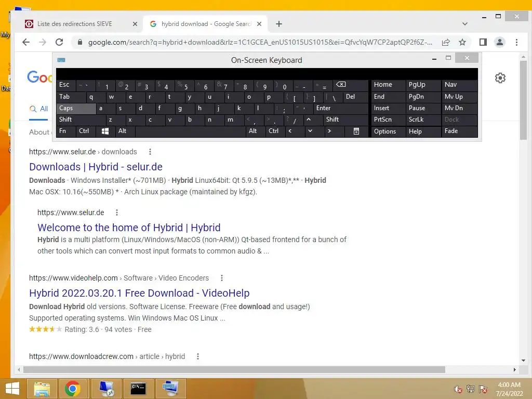Toggle the ScrLk key

pos(423,119)
